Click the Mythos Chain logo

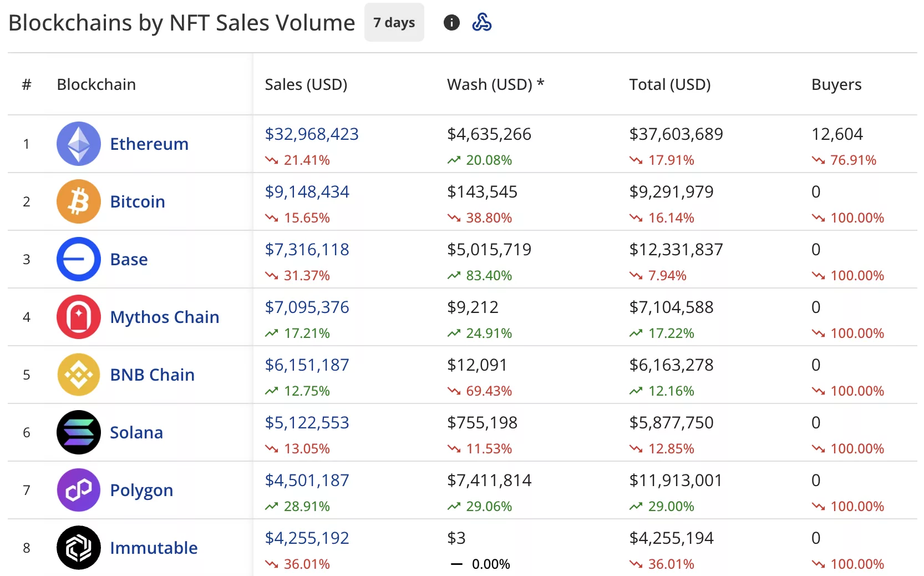click(x=78, y=317)
